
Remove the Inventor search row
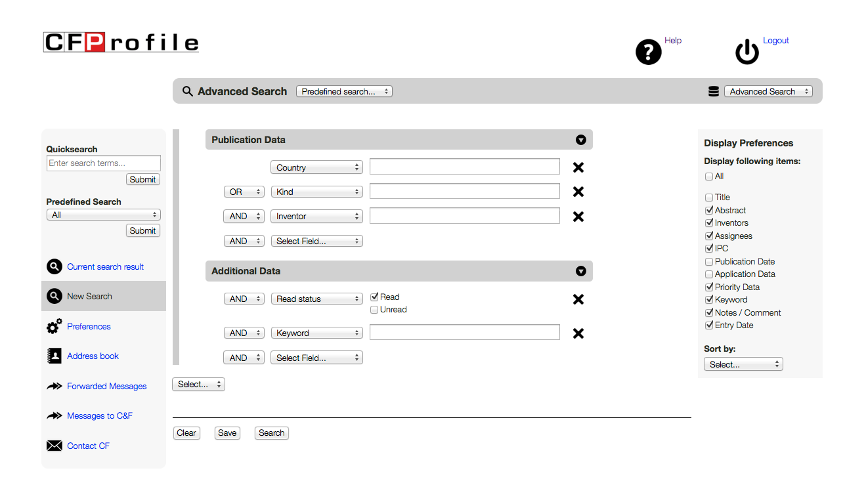(x=578, y=217)
